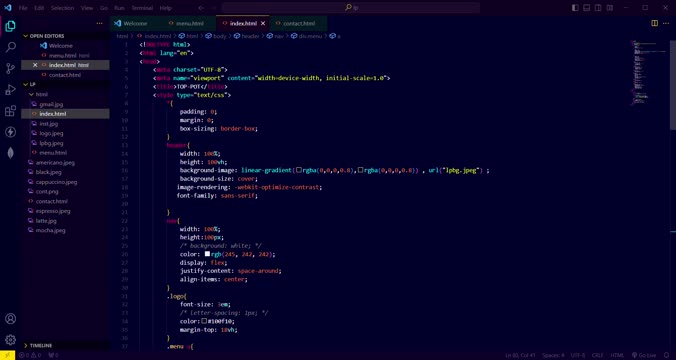Change Spaces indentation in status bar
Screen dimensions: 676x360
[x=553, y=355]
